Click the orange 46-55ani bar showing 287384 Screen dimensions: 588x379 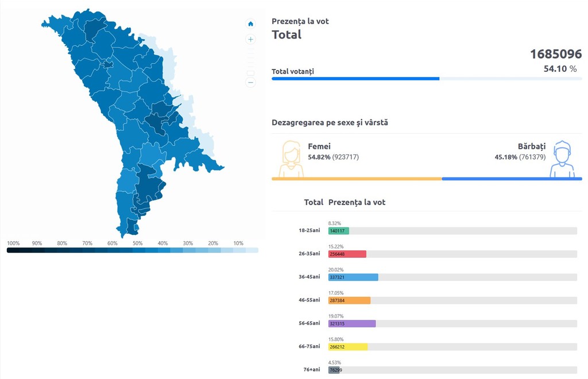tap(350, 301)
